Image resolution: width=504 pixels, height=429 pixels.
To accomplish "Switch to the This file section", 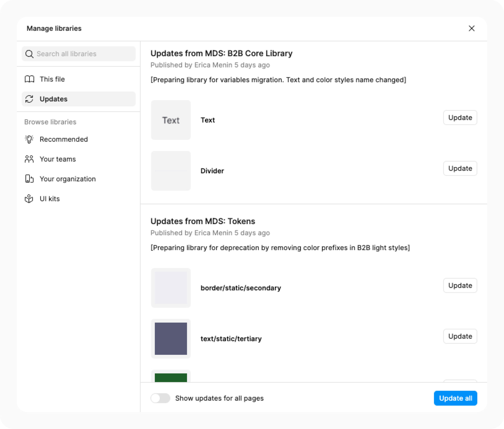I will click(x=52, y=79).
